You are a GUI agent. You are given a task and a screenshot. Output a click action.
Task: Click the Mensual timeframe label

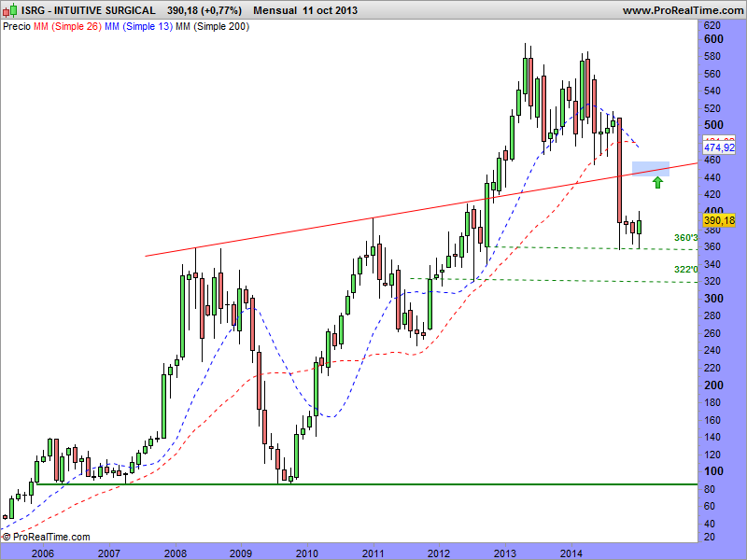pyautogui.click(x=275, y=10)
